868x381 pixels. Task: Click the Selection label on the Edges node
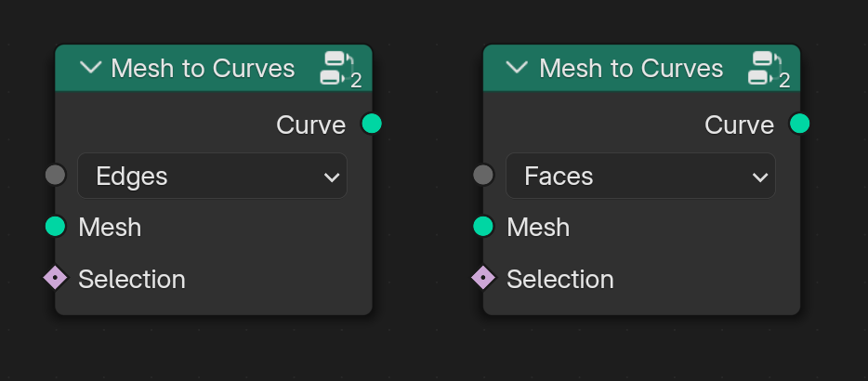132,279
